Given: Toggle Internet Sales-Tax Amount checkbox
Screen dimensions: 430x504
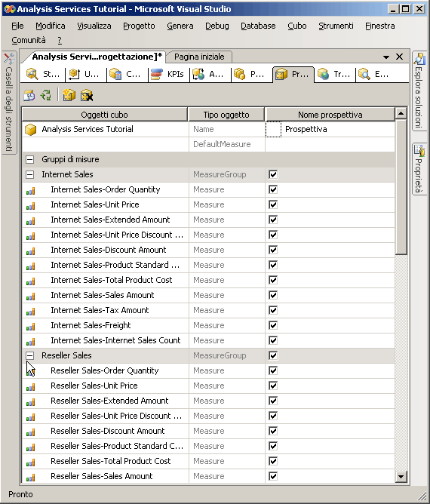Looking at the screenshot, I should pyautogui.click(x=273, y=311).
